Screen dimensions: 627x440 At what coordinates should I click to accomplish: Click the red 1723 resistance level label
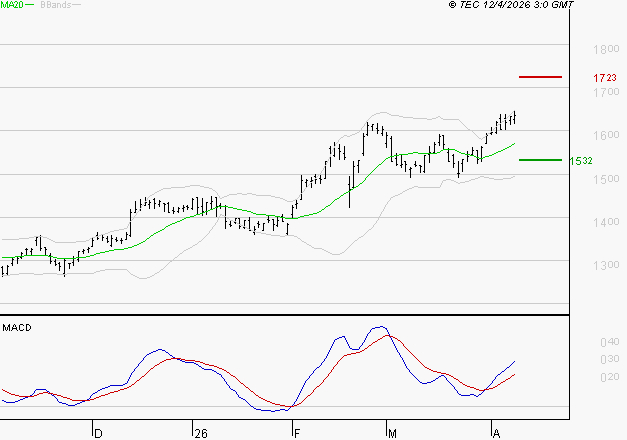(605, 78)
